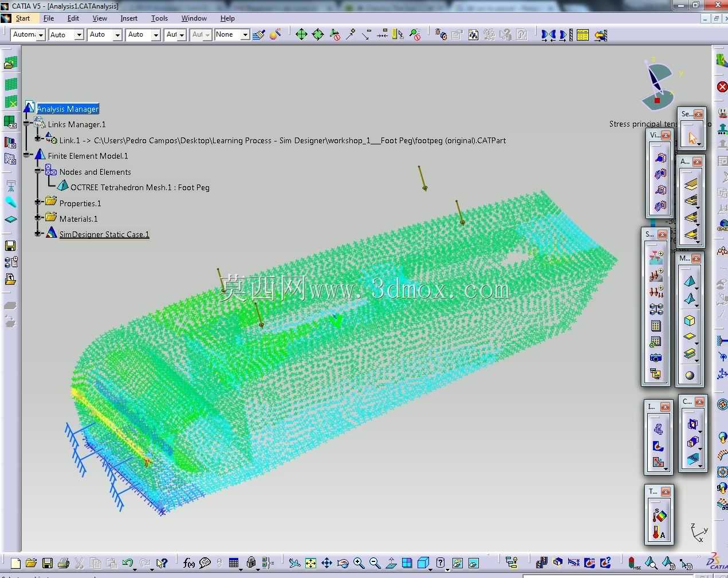Click the Print icon

point(64,564)
